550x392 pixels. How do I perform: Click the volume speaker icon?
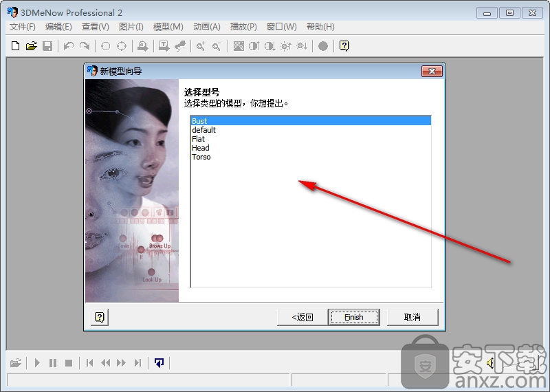491,362
